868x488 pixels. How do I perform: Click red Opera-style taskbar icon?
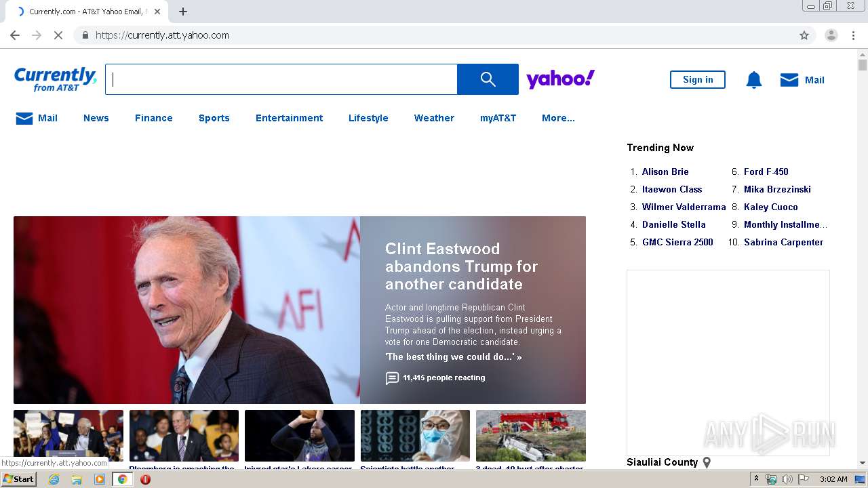click(x=145, y=479)
